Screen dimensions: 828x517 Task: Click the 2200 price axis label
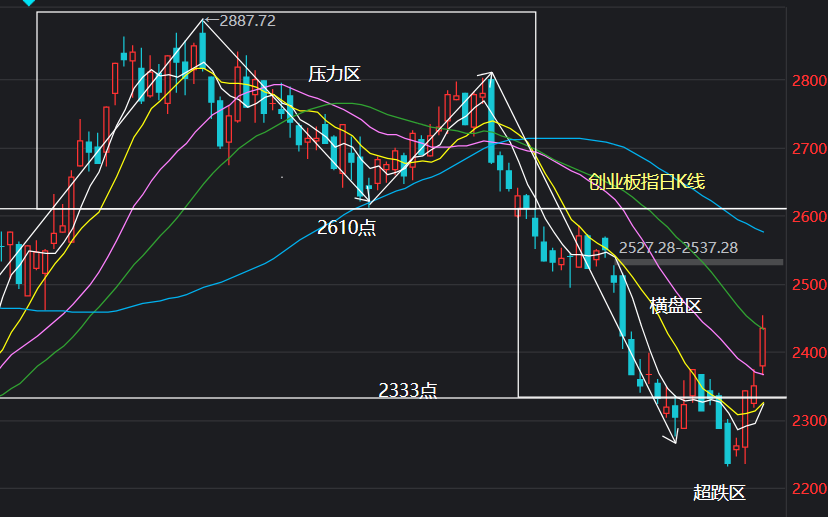(x=809, y=488)
